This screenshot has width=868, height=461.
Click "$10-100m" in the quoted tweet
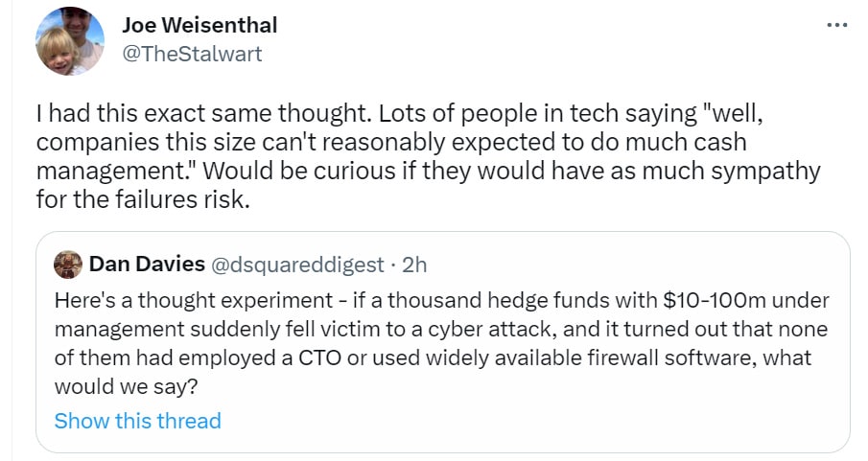pos(711,301)
